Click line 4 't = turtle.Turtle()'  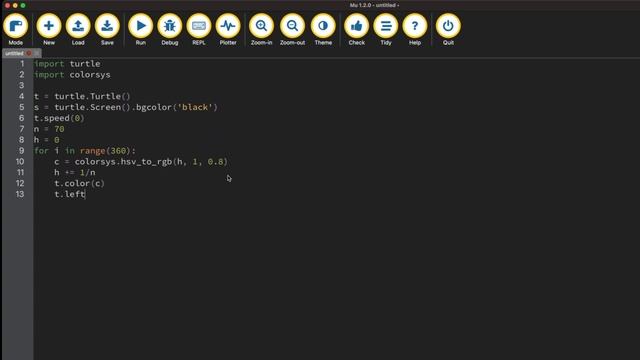(x=82, y=96)
